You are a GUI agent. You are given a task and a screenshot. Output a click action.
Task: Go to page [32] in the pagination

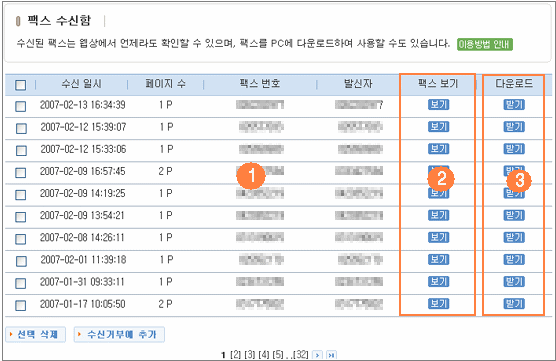(x=301, y=355)
